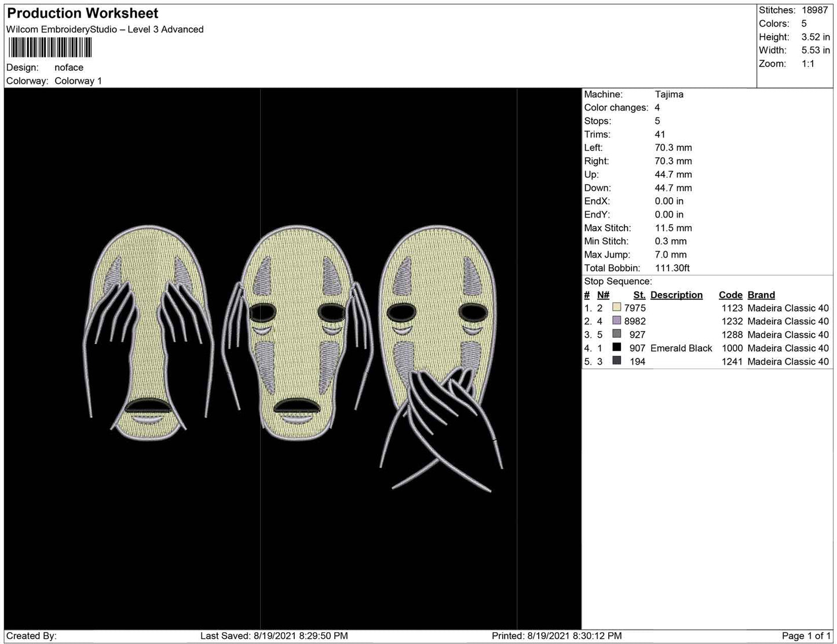Click the barcode under the worksheet title
This screenshot has height=644, width=837.
50,47
